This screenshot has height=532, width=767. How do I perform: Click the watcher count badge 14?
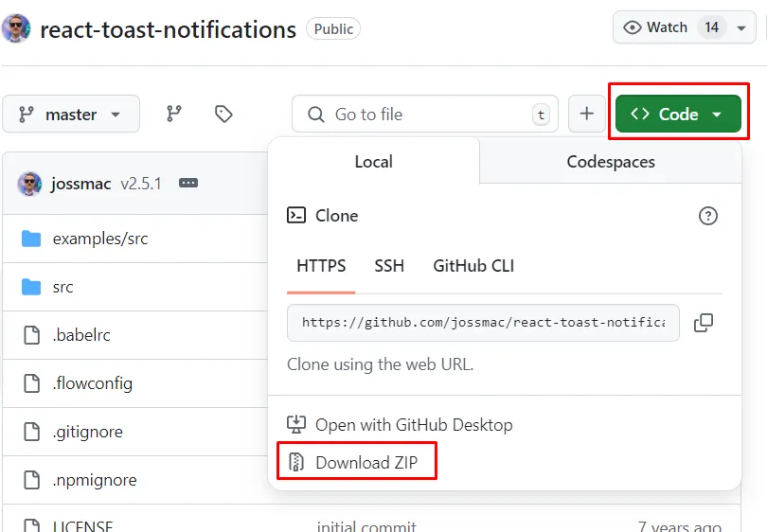click(x=712, y=27)
